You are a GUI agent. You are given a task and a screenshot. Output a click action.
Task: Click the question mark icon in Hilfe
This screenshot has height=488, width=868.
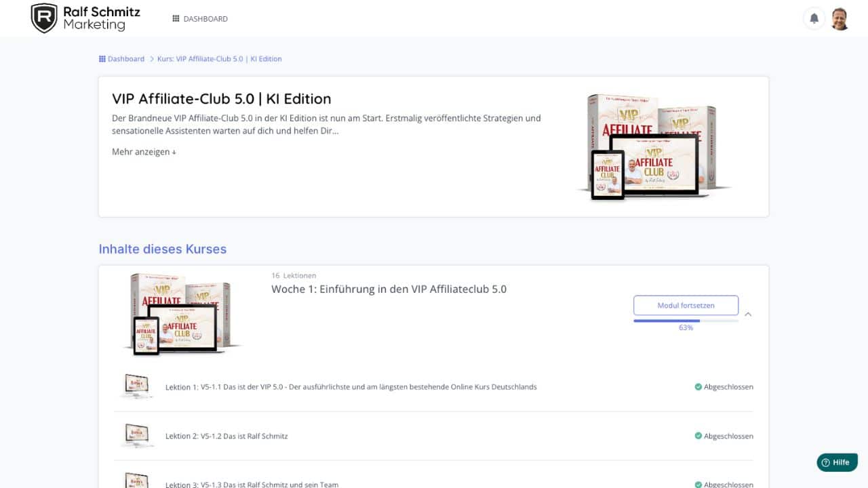825,462
